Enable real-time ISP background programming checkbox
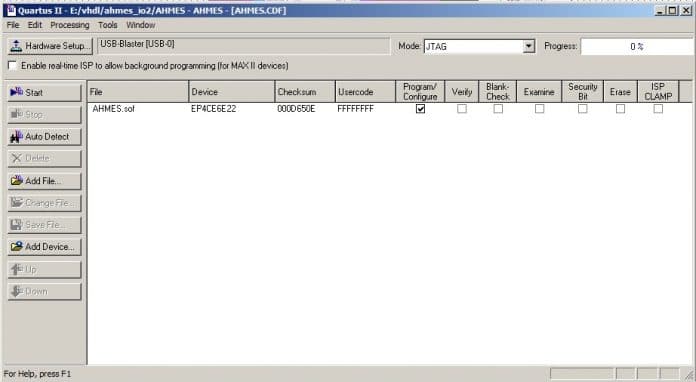Viewport: 696px width, 382px height. coord(12,66)
